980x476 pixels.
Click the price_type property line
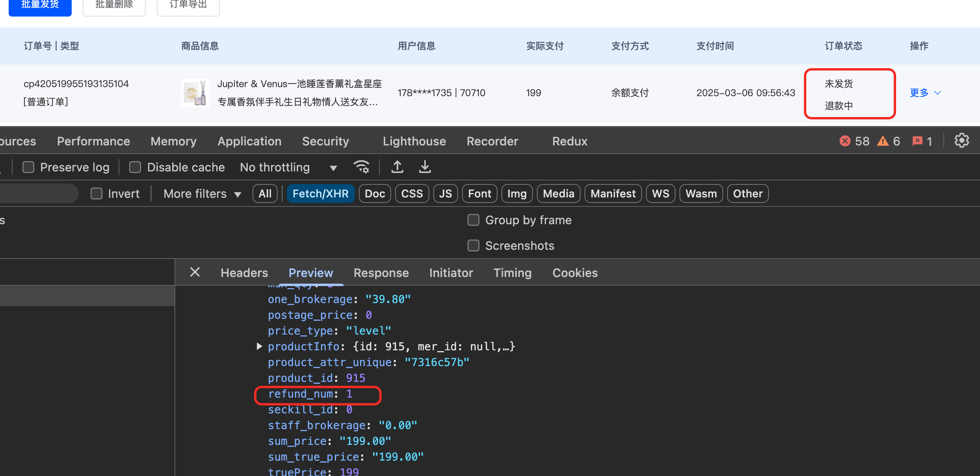330,331
